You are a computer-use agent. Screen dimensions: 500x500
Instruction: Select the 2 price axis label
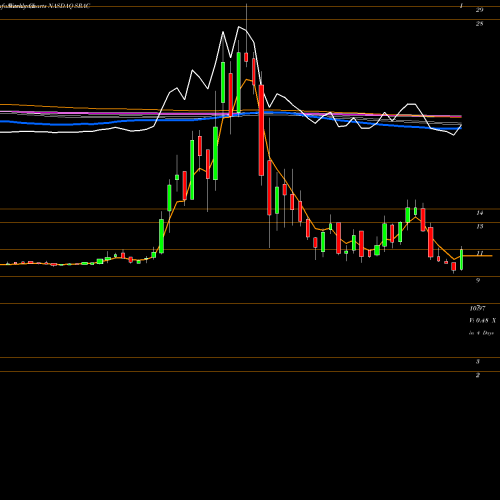click(x=478, y=375)
